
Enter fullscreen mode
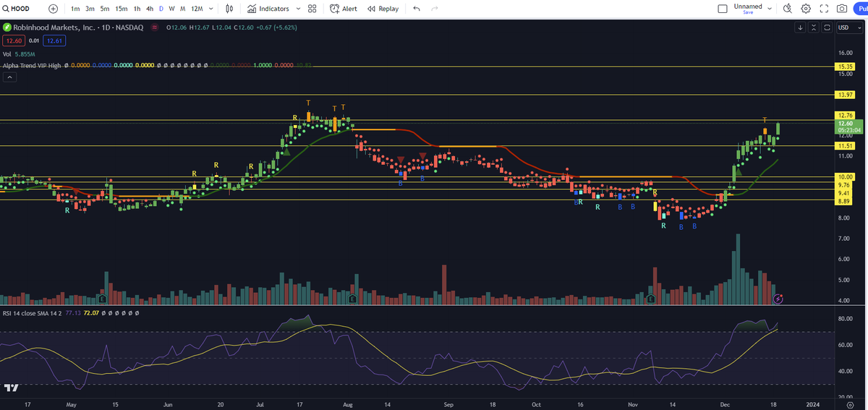tap(824, 9)
